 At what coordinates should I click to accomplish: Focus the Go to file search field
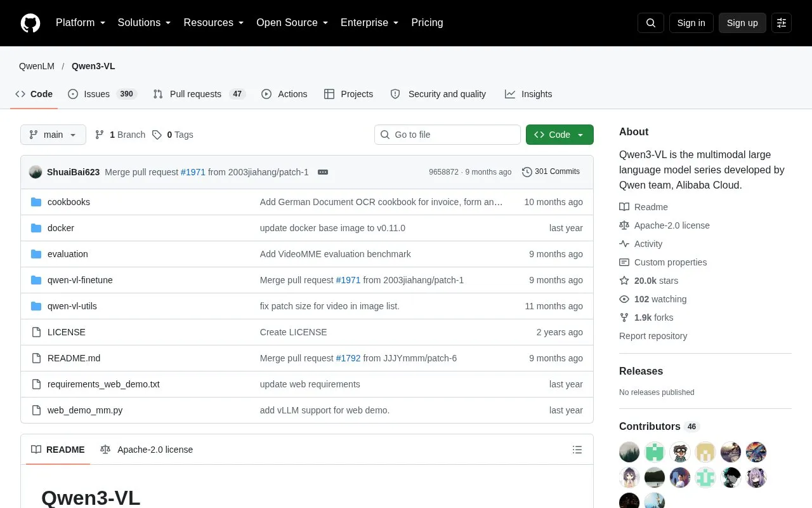click(447, 135)
